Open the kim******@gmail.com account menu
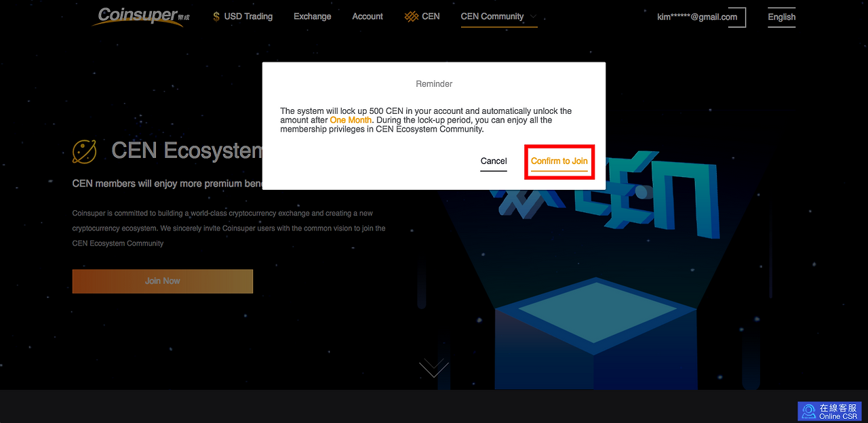Screen dimensions: 868x423 697,17
